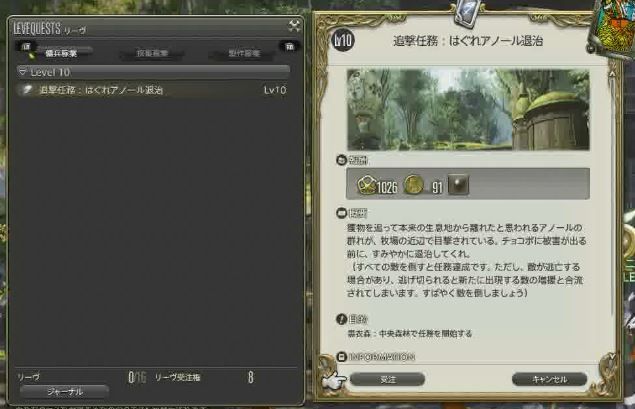Click the Lv10 level badge icon

coord(343,40)
